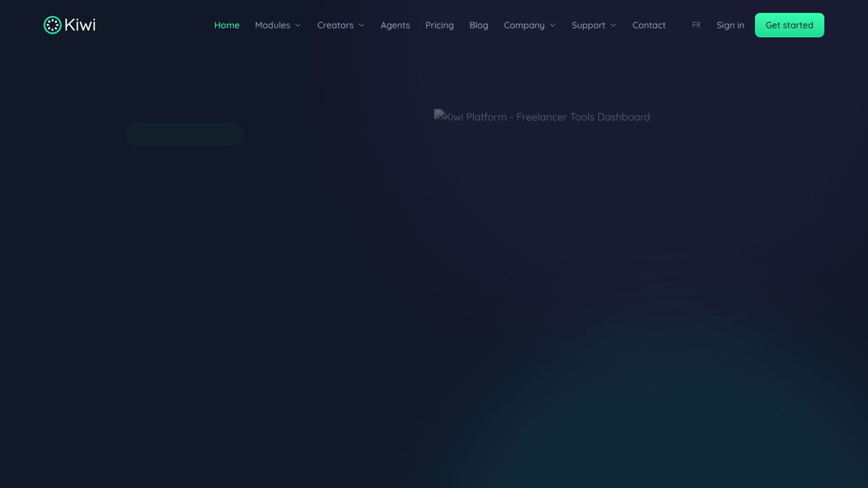Open the Pricing page link
Screen dimensions: 868x488
click(x=439, y=25)
